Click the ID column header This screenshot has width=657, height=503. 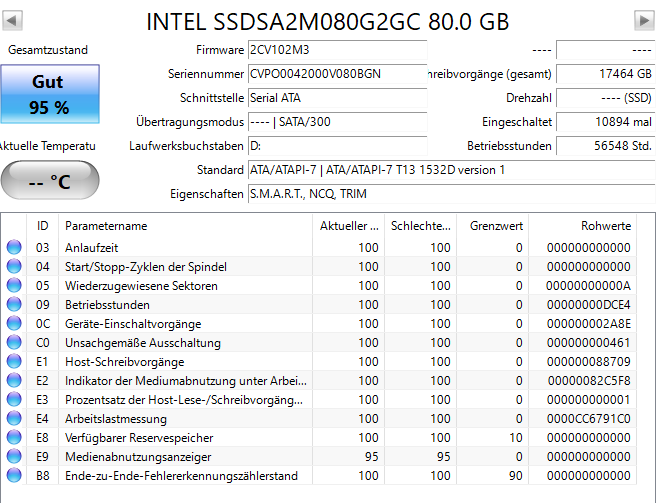[42, 226]
